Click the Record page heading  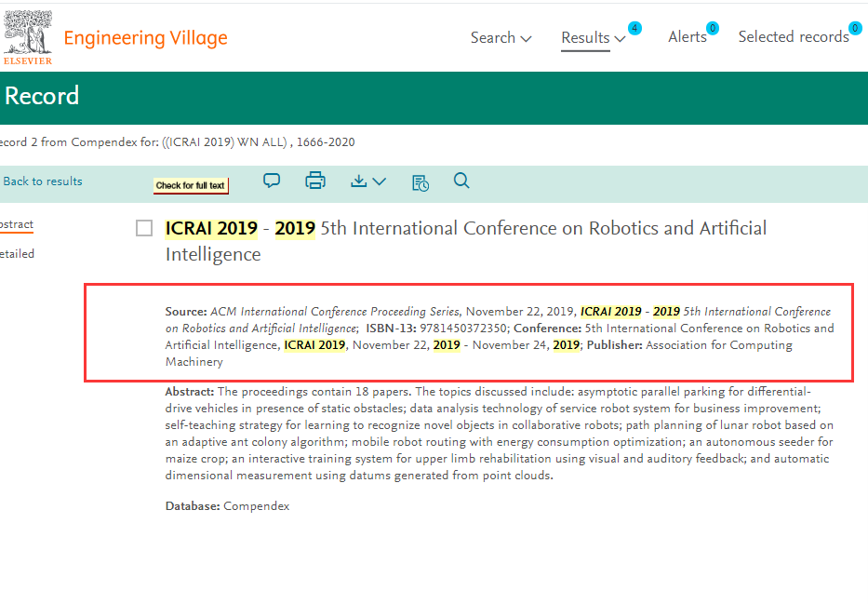(42, 96)
